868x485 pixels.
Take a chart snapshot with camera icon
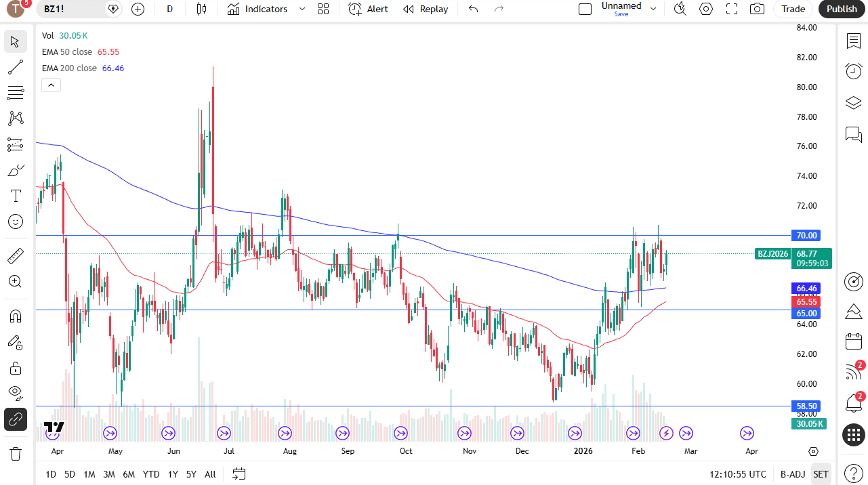[758, 9]
